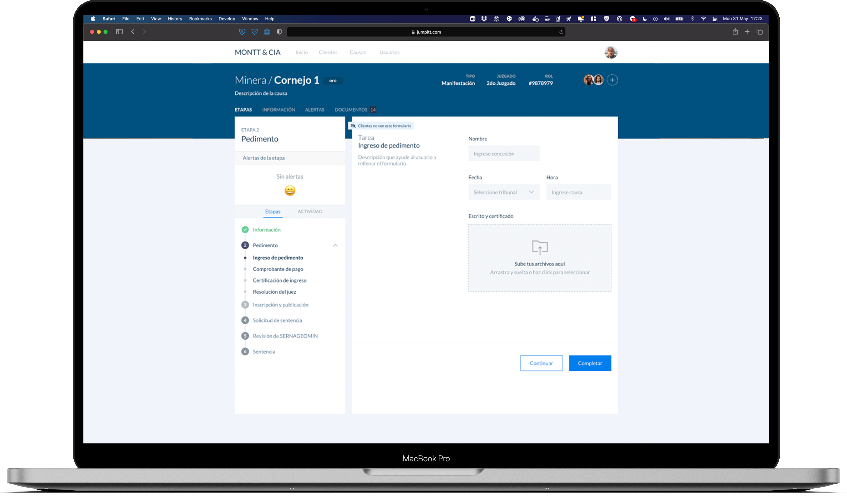The height and width of the screenshot is (504, 847).
Task: Open the Develop menu
Action: pos(227,19)
